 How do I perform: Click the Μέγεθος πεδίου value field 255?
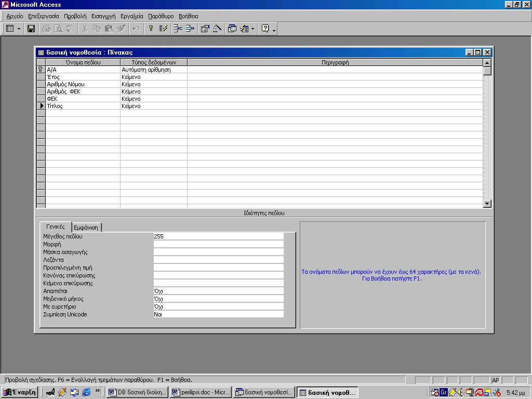(218, 236)
